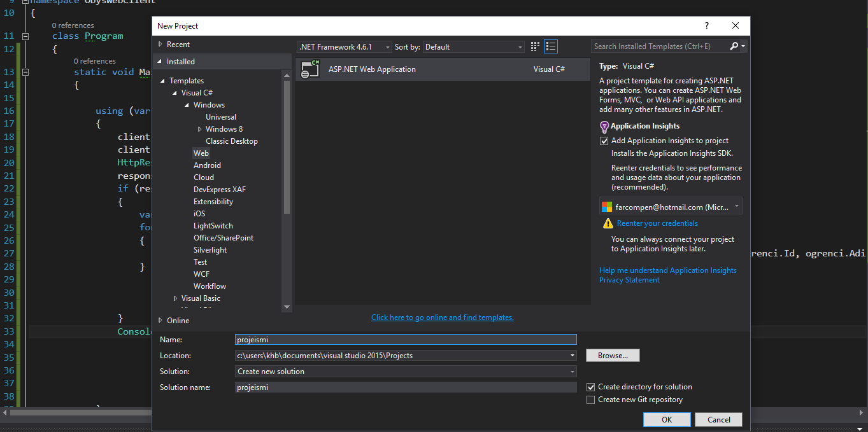The image size is (868, 432).
Task: Open the Create new solution dropdown
Action: (406, 372)
